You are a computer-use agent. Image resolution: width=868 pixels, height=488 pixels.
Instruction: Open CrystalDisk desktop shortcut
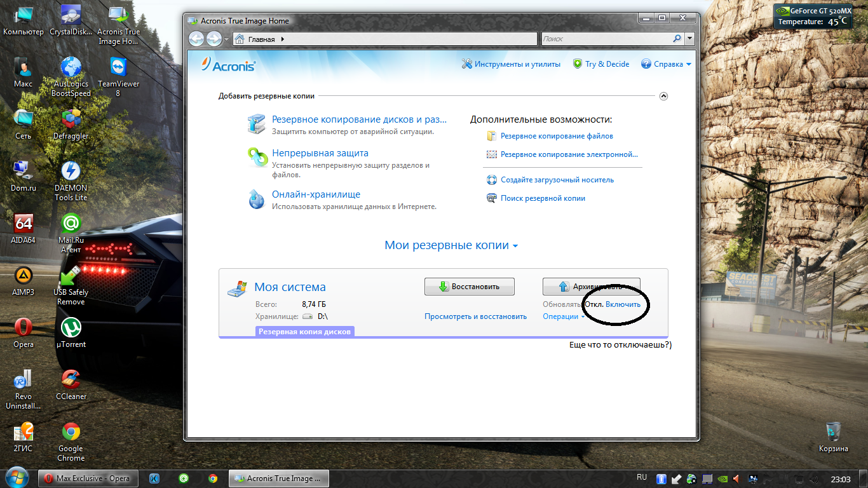71,22
